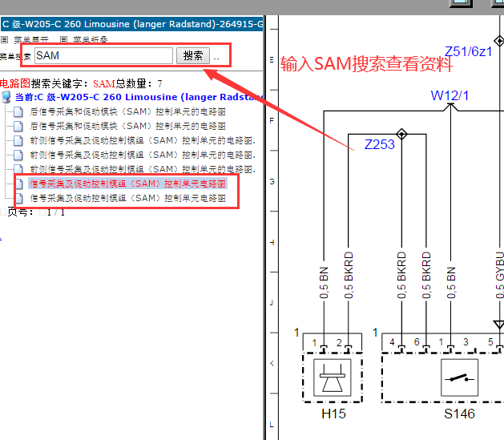Click the S146 switch component symbol
Viewport: 504px width, 440px height.
click(x=459, y=377)
